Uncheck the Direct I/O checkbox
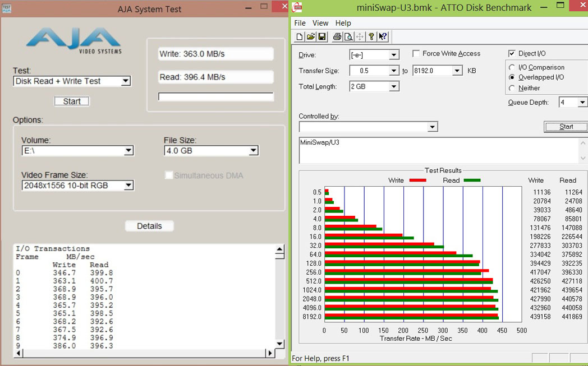The image size is (588, 366). click(x=512, y=54)
